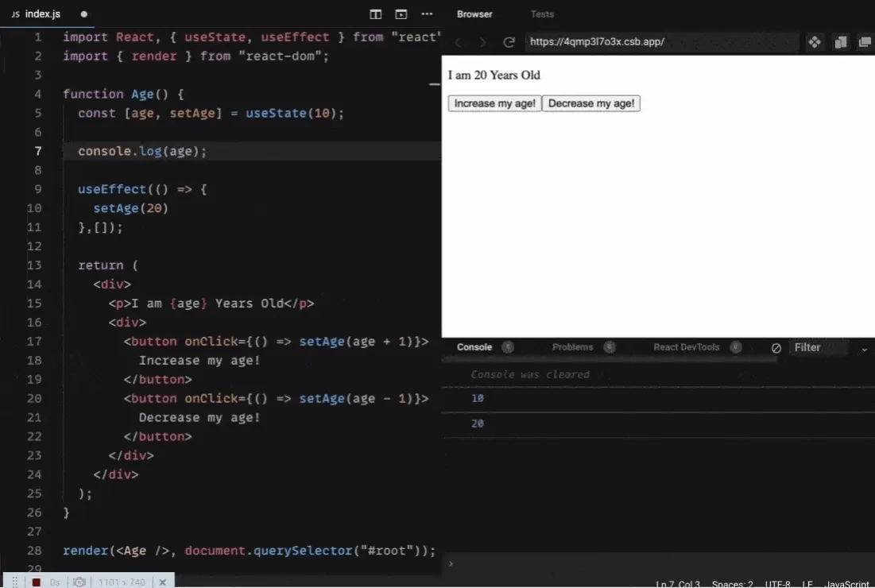Screen dimensions: 875x588
Task: Click 'useState(10)' on line 5
Action: (292, 114)
